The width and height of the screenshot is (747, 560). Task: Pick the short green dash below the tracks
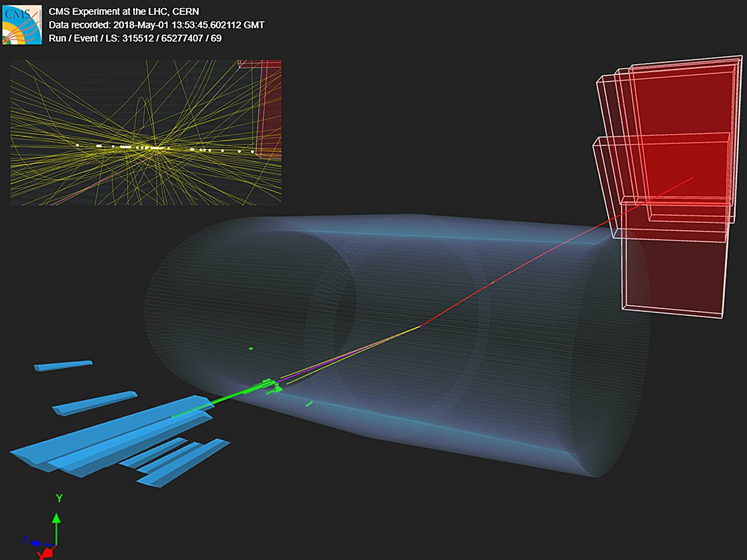tap(309, 404)
